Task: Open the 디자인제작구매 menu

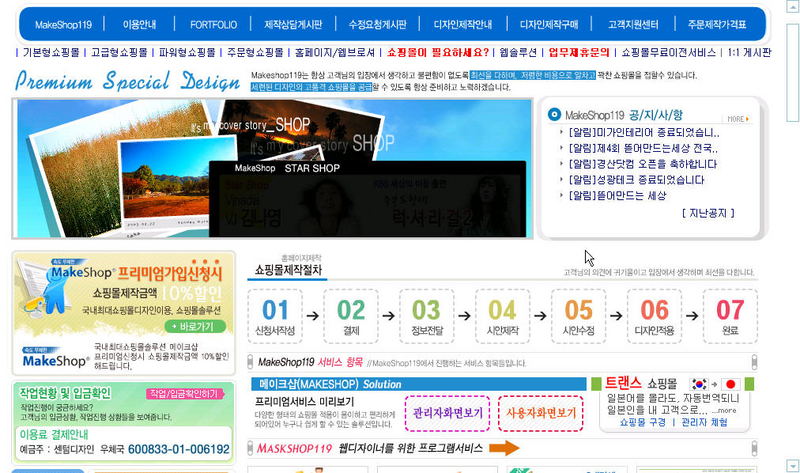Action: point(549,24)
